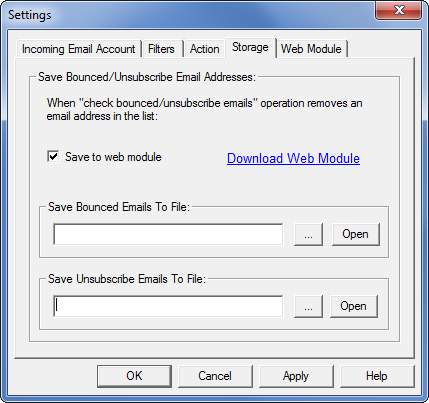Select the Action tab
Screen dimensions: 429x403
[x=204, y=49]
